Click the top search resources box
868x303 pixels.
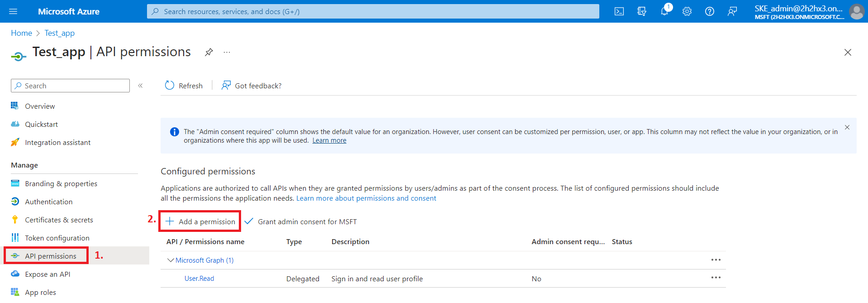click(373, 11)
